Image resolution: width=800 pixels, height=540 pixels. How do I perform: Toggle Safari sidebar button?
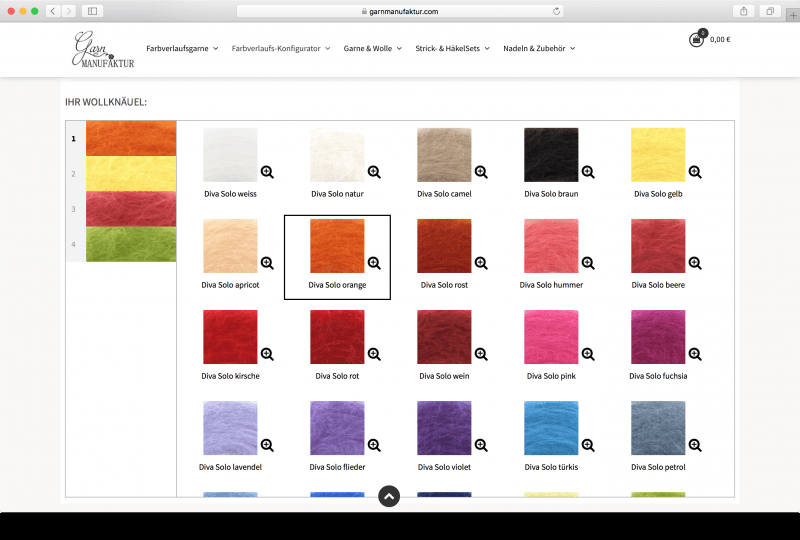point(92,11)
